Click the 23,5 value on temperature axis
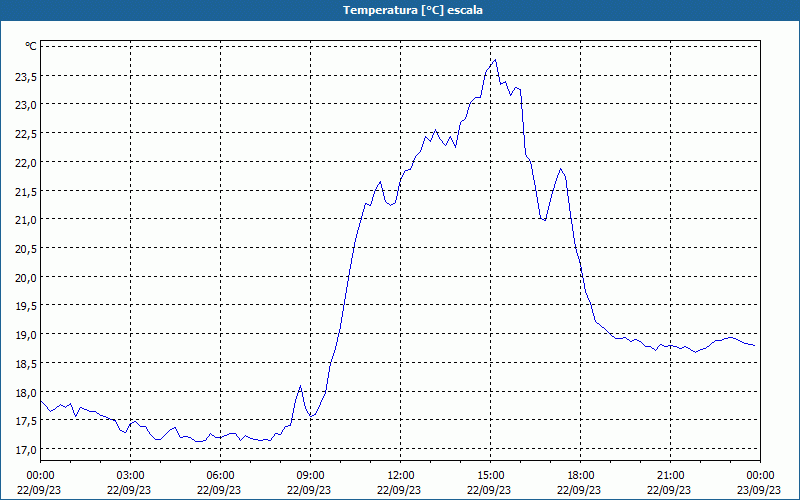The width and height of the screenshot is (800, 500). 26,76
